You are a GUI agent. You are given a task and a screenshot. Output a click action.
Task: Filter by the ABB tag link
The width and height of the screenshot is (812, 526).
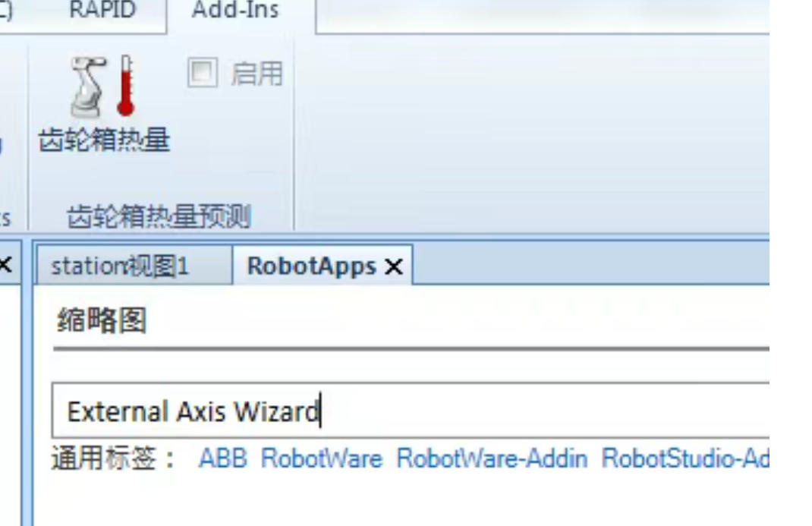[x=222, y=458]
